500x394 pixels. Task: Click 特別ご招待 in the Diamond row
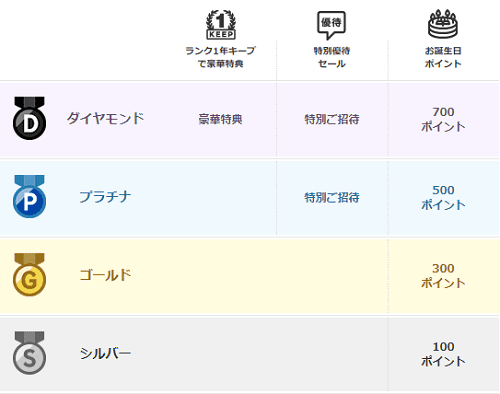332,119
